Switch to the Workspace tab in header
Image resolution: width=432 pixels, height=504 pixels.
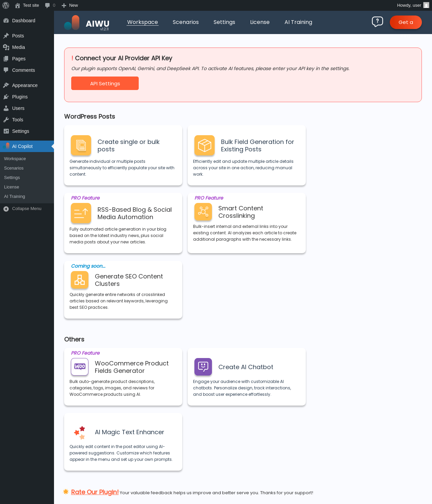142,22
